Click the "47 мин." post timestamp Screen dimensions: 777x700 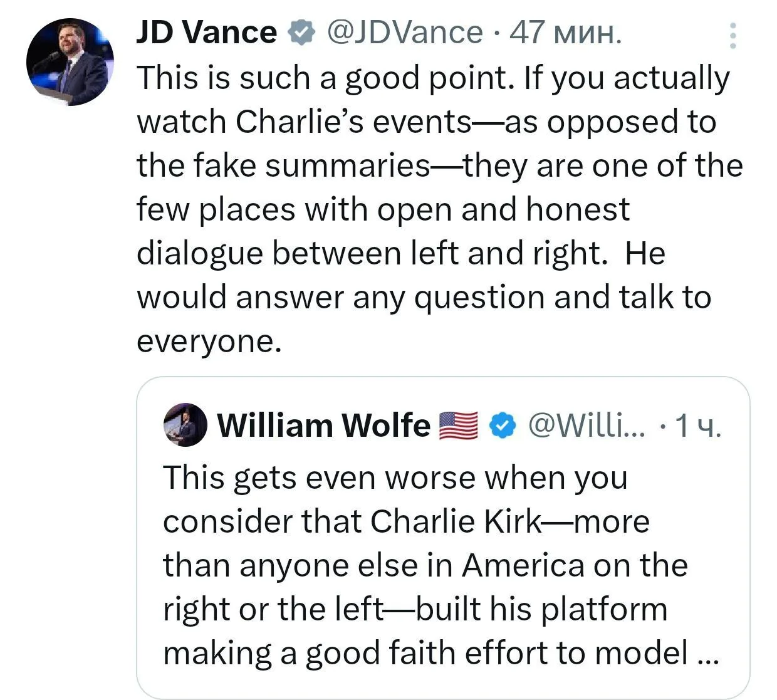tap(565, 33)
